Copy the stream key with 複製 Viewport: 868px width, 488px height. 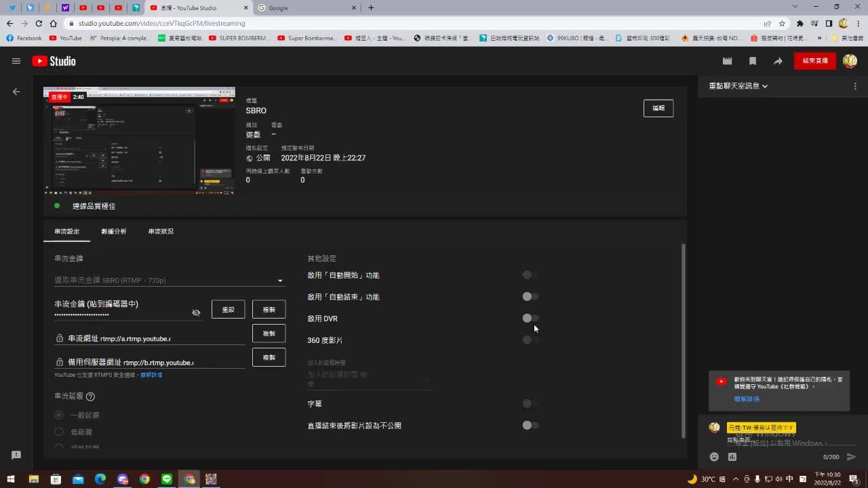click(x=269, y=309)
